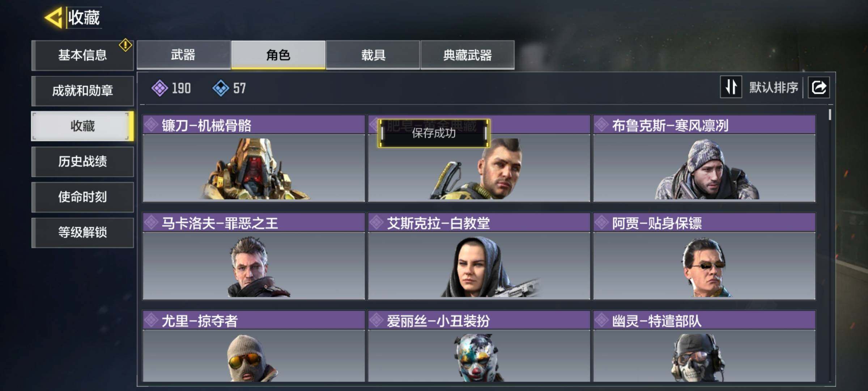Select the 马卡洛夫-罪恶之王 character card

[x=254, y=256]
